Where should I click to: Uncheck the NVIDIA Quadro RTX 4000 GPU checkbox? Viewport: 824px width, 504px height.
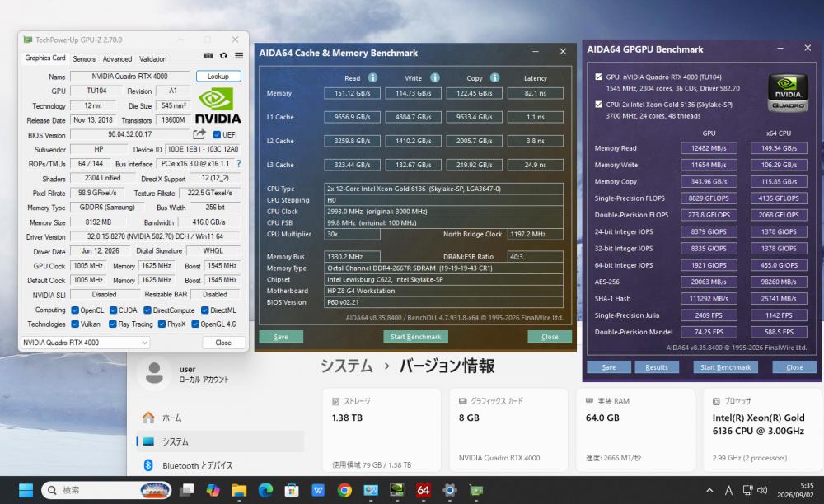pos(598,77)
